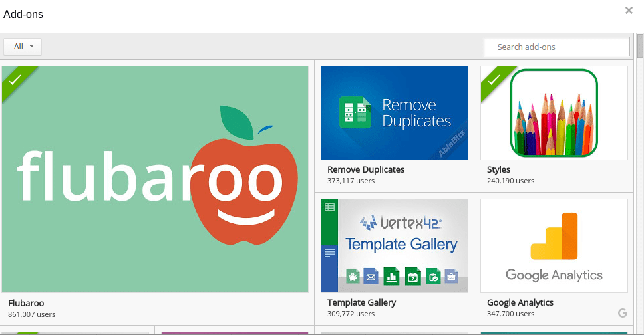
Task: Click into the Search add-ons field
Action: click(557, 47)
